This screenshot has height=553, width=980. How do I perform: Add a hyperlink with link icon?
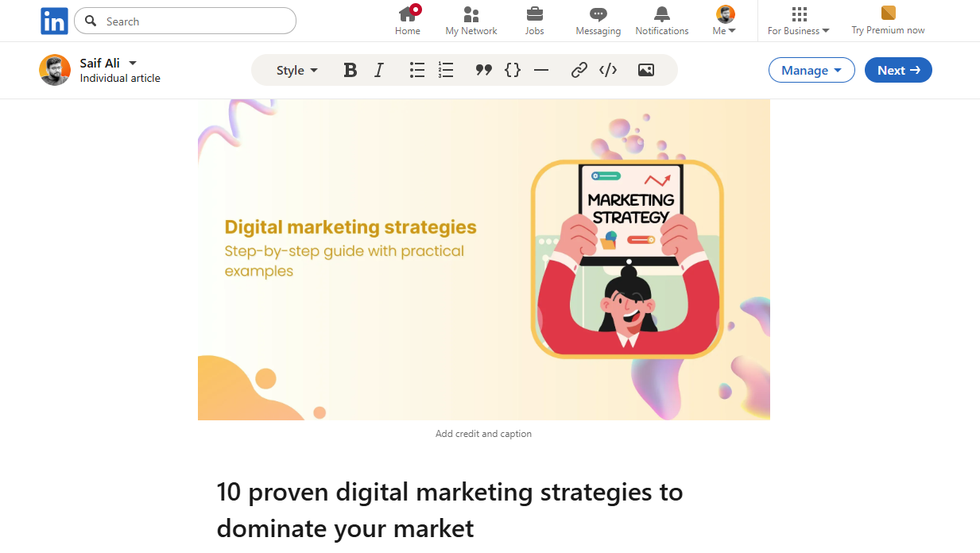[579, 70]
